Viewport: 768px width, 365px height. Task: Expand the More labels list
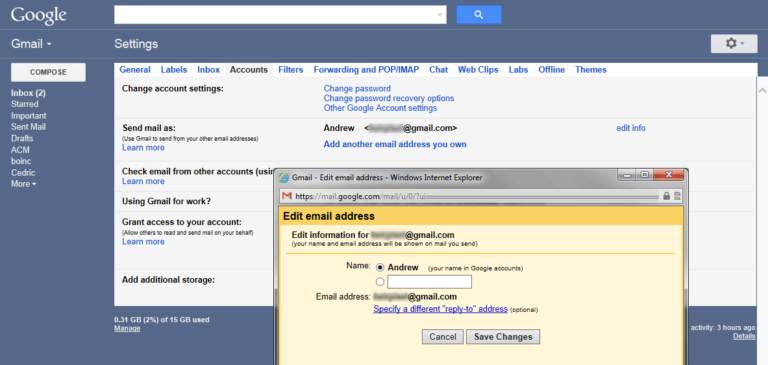(x=24, y=184)
